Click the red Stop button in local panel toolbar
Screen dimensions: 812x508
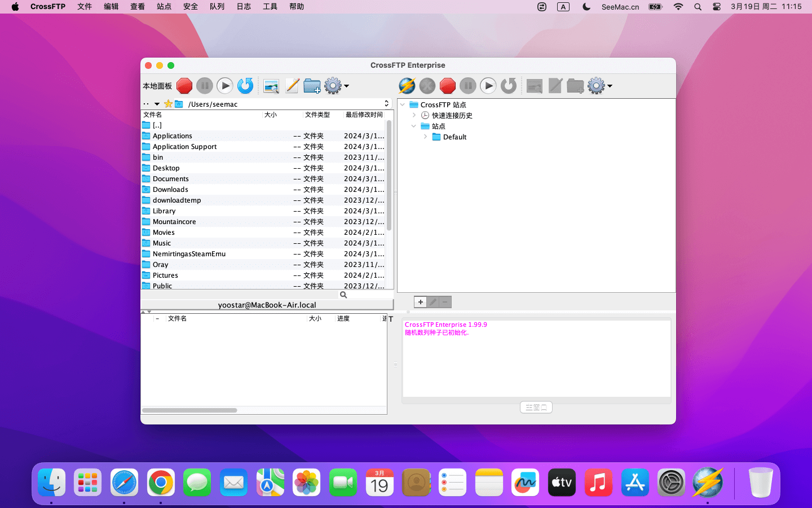click(184, 86)
